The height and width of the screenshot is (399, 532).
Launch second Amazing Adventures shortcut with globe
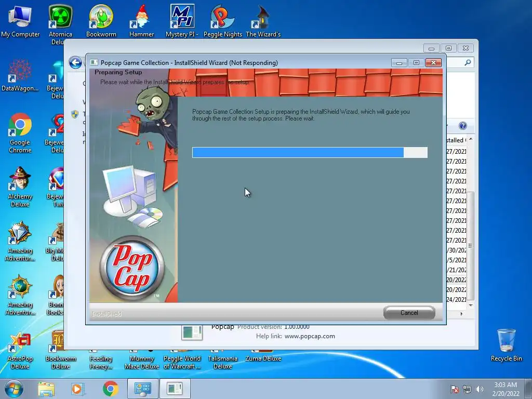point(20,295)
